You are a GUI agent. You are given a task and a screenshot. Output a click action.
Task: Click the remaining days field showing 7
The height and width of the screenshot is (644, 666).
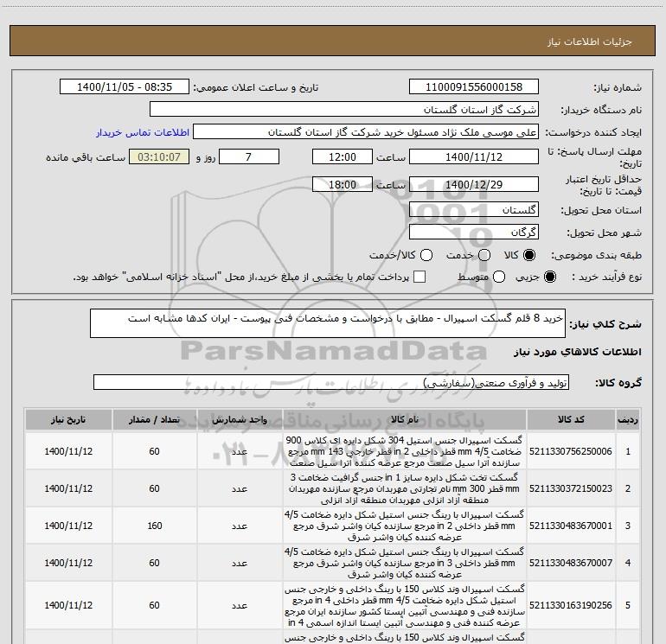pyautogui.click(x=249, y=157)
